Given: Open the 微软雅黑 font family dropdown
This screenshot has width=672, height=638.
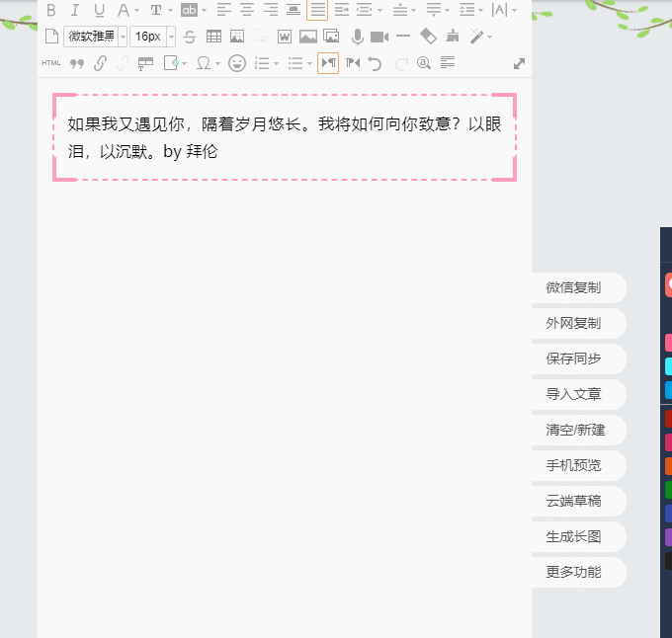Looking at the screenshot, I should pyautogui.click(x=123, y=37).
